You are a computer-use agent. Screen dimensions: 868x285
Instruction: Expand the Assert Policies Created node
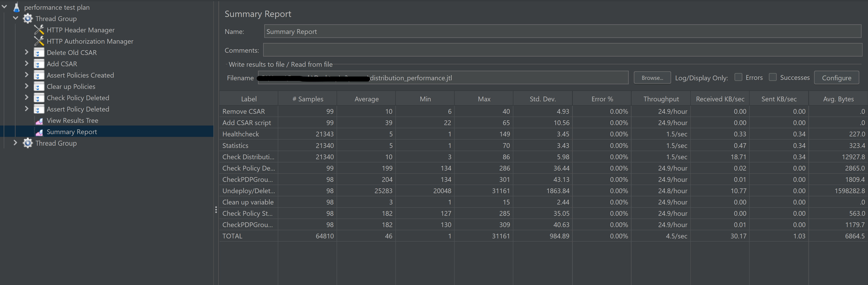click(27, 75)
